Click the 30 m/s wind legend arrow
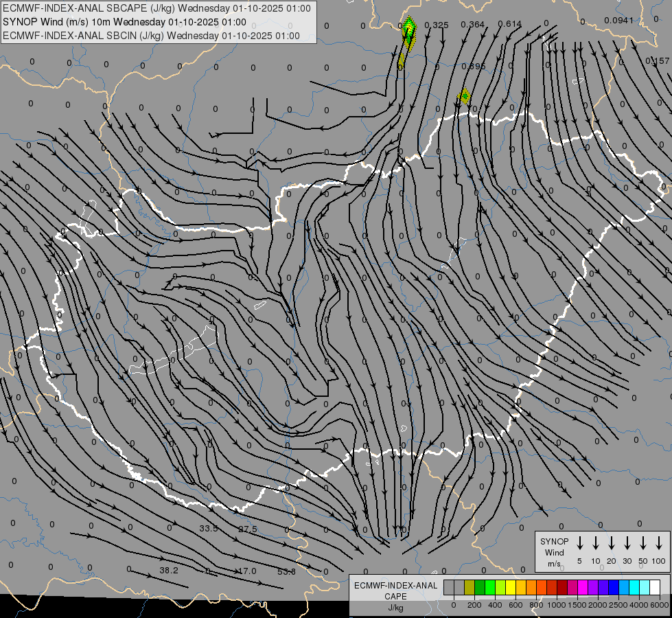The height and width of the screenshot is (618, 672). click(x=627, y=543)
